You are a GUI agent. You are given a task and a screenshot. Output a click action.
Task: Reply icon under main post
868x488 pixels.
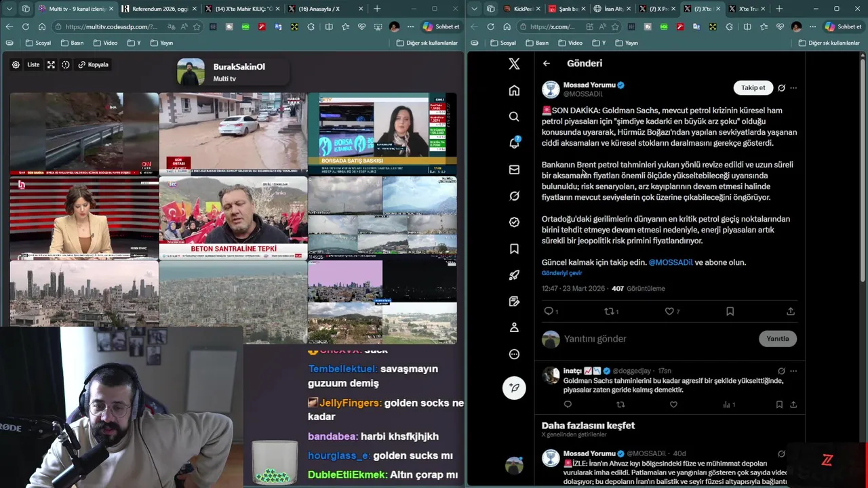pos(549,311)
